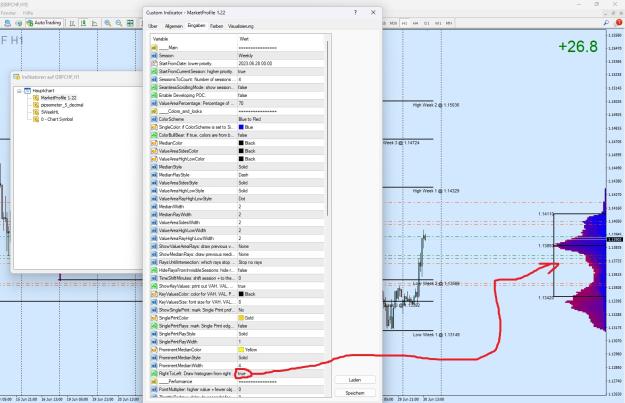This screenshot has height=403, width=625.
Task: Click the Speichern button
Action: [355, 393]
